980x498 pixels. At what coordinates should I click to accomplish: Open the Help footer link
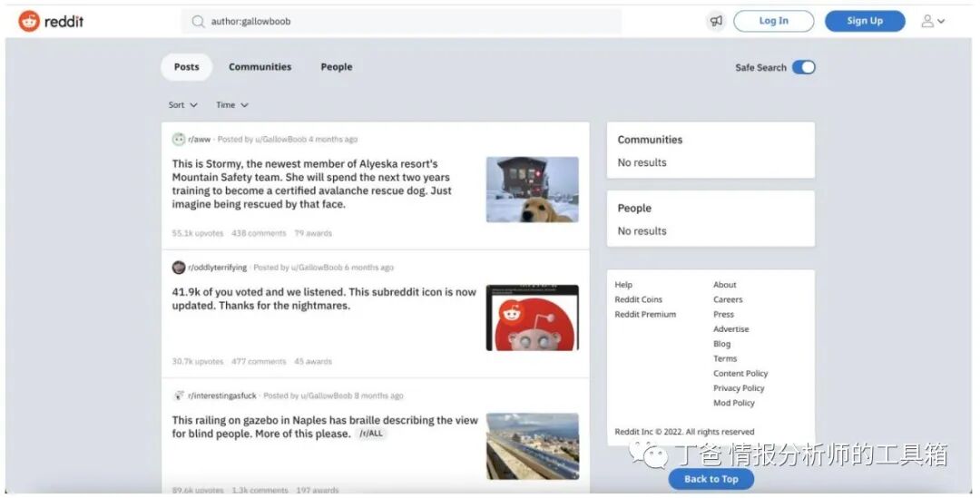[x=623, y=285]
